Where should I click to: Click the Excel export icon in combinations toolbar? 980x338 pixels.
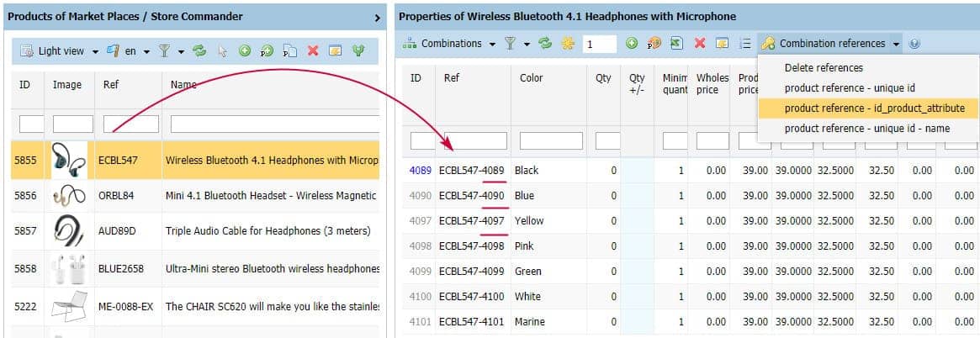[x=676, y=44]
